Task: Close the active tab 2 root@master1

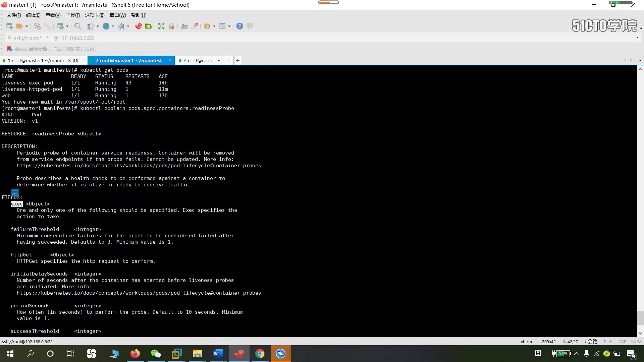Action: 170,60
